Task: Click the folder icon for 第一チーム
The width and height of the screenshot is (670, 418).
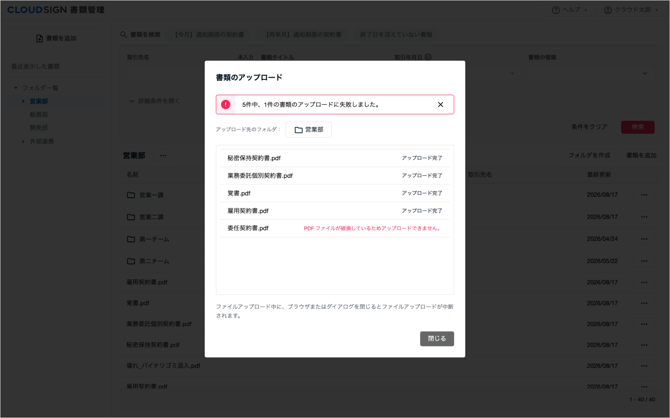Action: click(131, 239)
